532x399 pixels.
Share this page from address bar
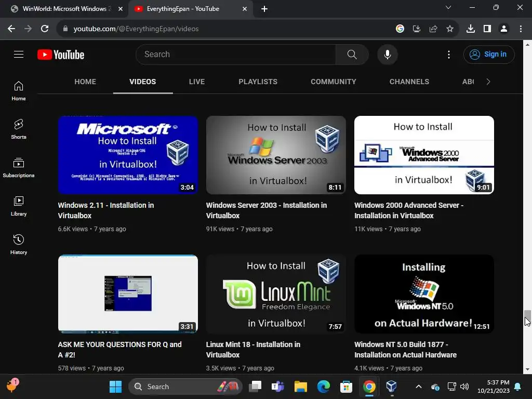tap(433, 29)
